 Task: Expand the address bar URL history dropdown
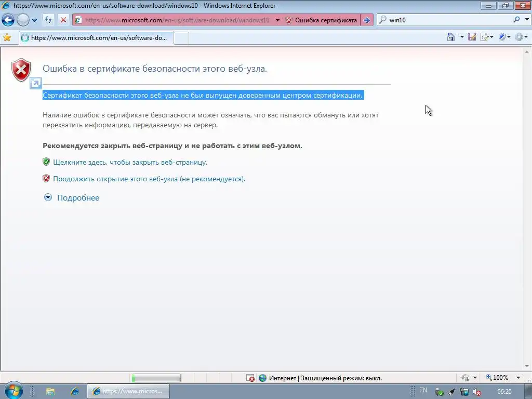(x=277, y=20)
